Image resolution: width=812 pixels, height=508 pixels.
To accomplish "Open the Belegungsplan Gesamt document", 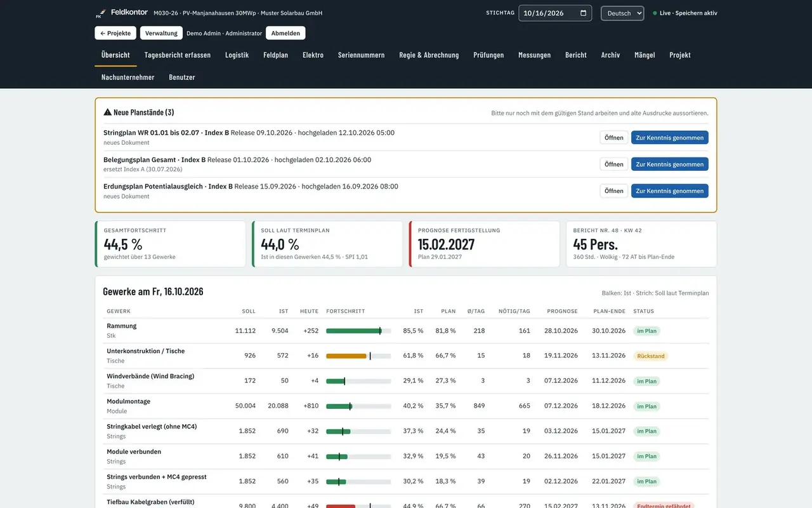I will (614, 164).
